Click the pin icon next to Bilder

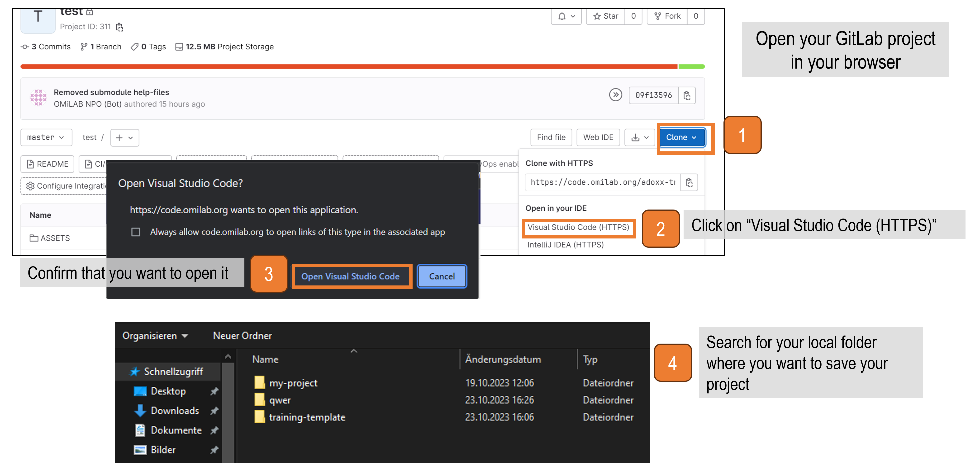214,450
